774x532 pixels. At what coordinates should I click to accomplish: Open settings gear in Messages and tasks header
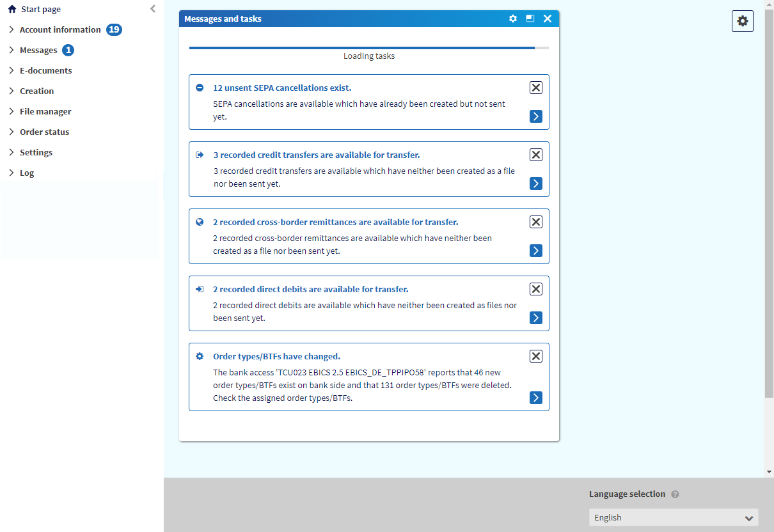click(x=513, y=19)
